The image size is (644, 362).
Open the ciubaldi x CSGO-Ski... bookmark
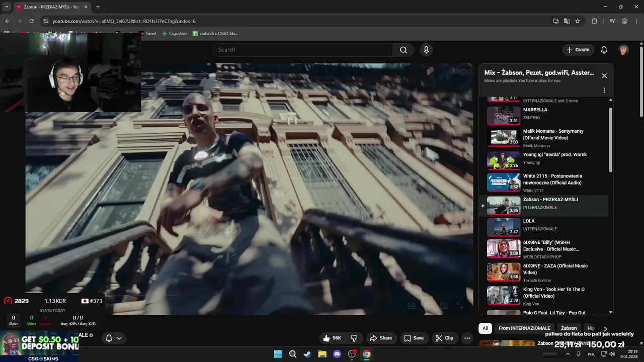click(215, 34)
